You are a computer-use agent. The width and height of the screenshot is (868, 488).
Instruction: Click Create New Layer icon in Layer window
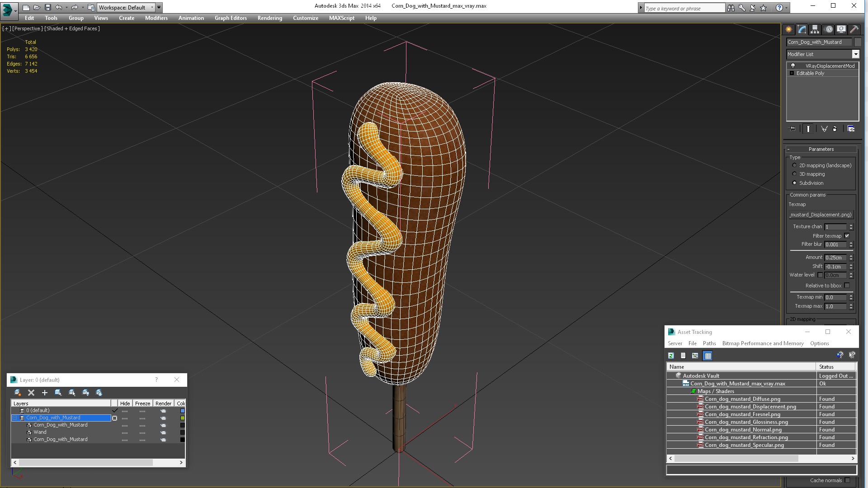tap(18, 393)
